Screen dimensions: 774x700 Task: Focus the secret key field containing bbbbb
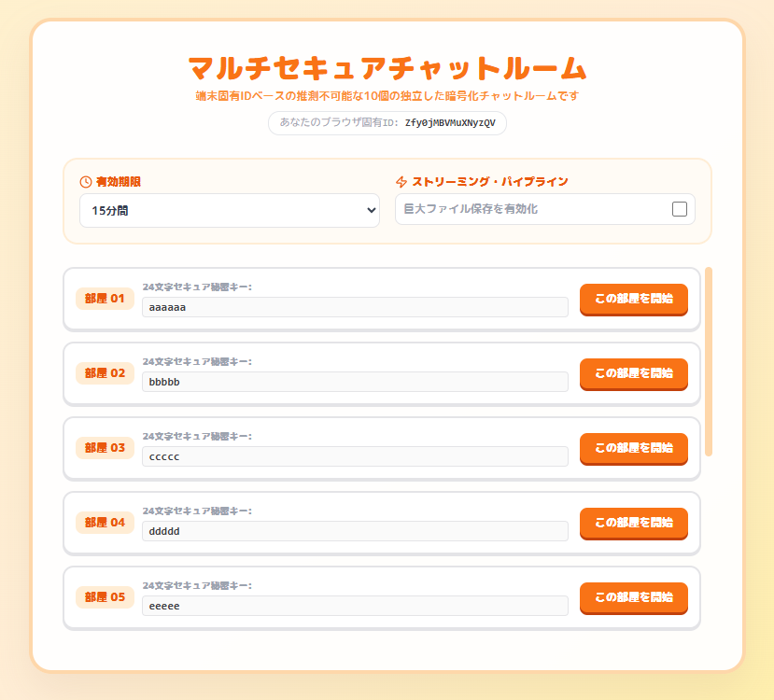(355, 382)
